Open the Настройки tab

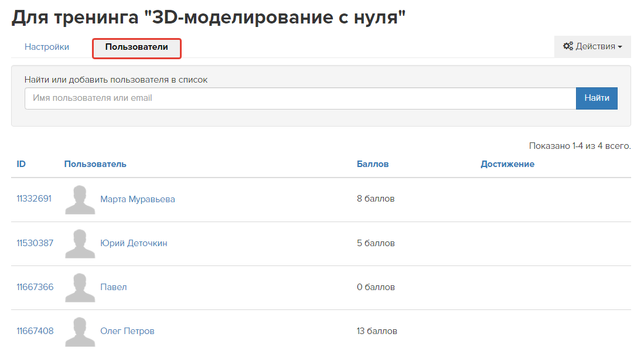(47, 47)
